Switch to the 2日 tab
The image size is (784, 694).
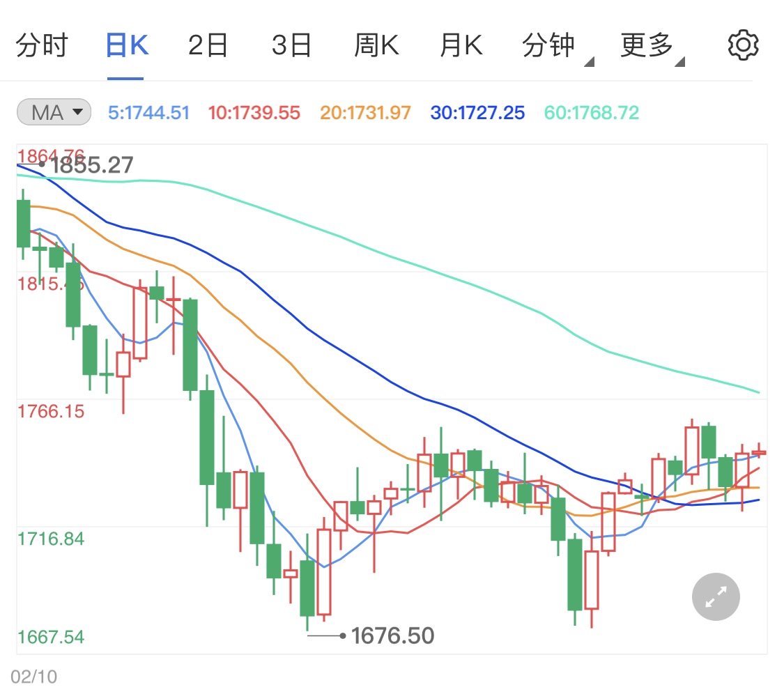click(208, 45)
